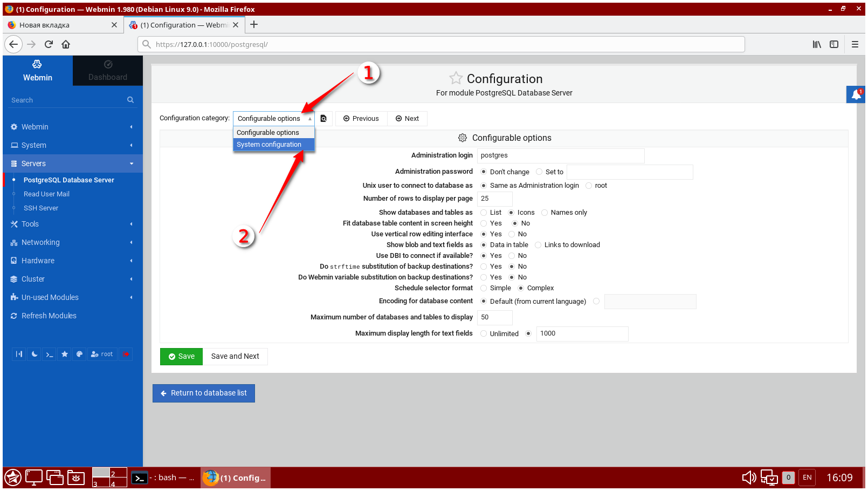Click the red logout icon

(x=126, y=354)
